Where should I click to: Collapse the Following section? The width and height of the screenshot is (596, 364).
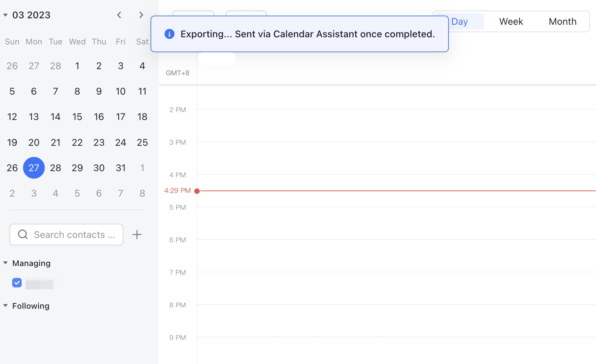coord(5,305)
